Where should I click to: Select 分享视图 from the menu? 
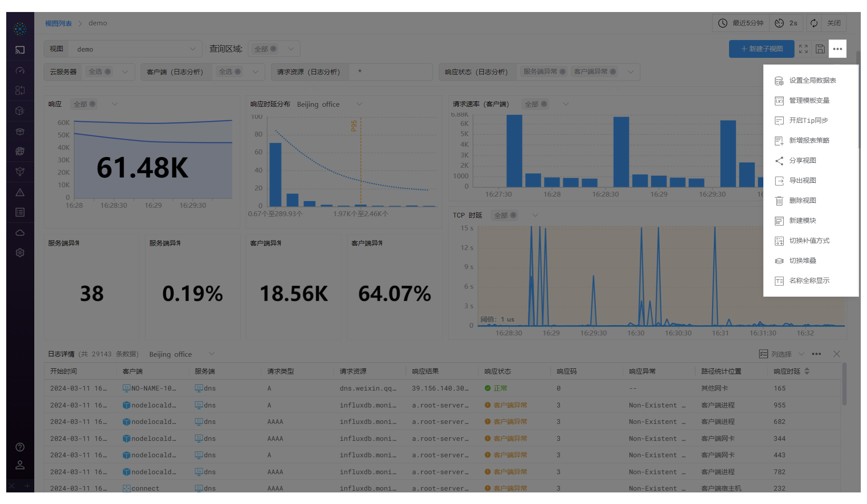tap(802, 161)
